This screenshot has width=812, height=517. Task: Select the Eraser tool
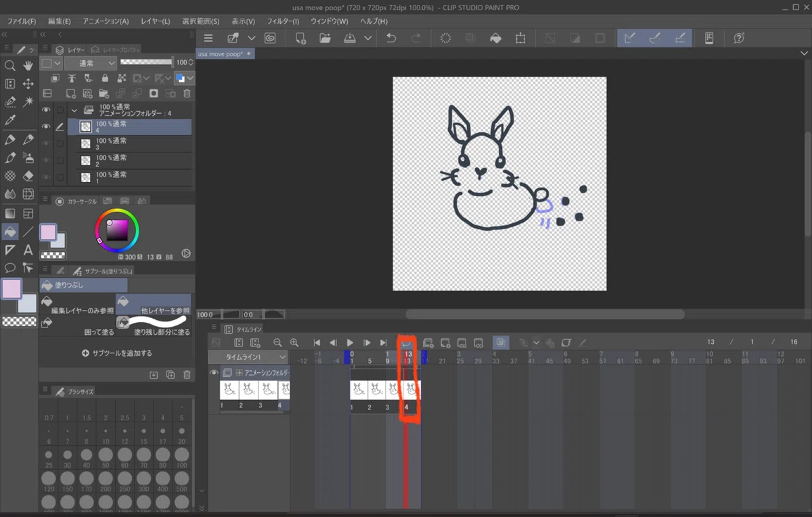click(x=28, y=176)
